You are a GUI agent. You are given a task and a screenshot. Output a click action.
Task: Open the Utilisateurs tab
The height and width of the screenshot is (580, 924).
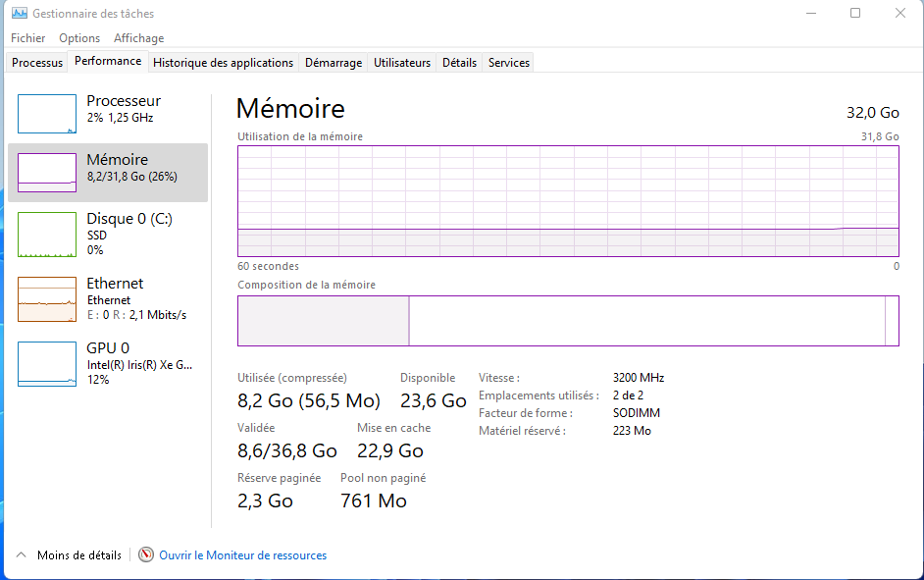tap(402, 63)
